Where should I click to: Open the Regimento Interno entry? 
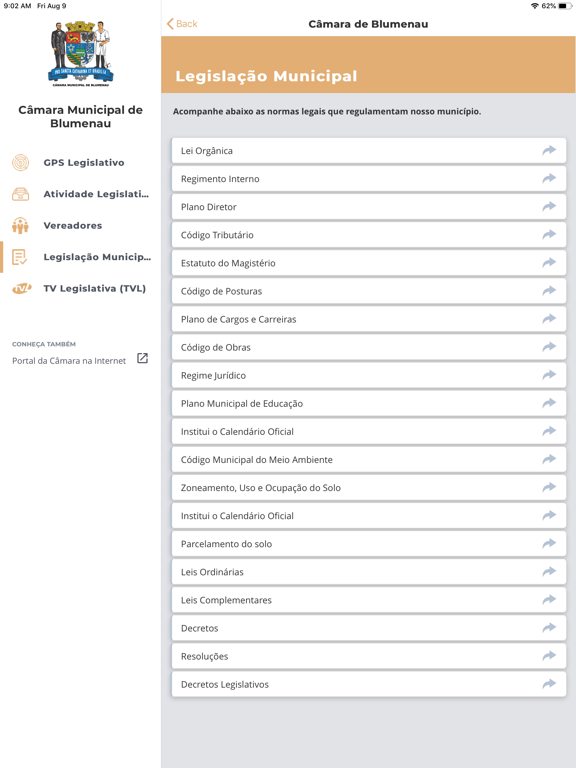pos(369,179)
